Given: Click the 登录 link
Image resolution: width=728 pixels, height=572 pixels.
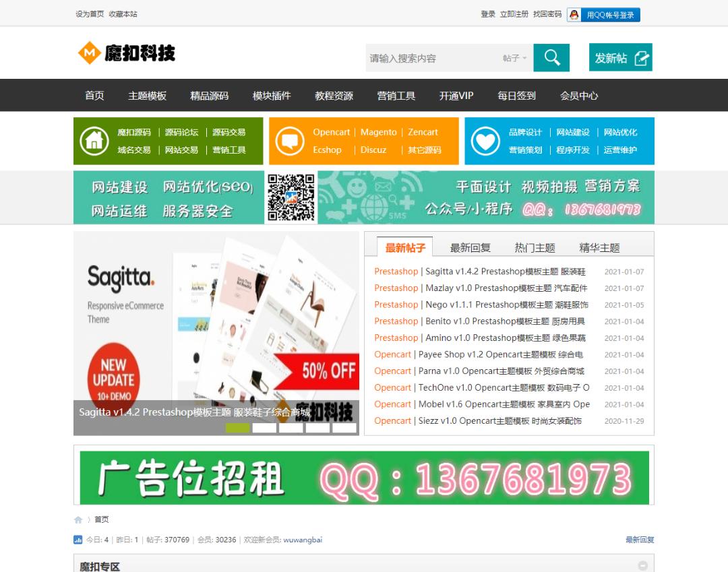Looking at the screenshot, I should pyautogui.click(x=488, y=14).
